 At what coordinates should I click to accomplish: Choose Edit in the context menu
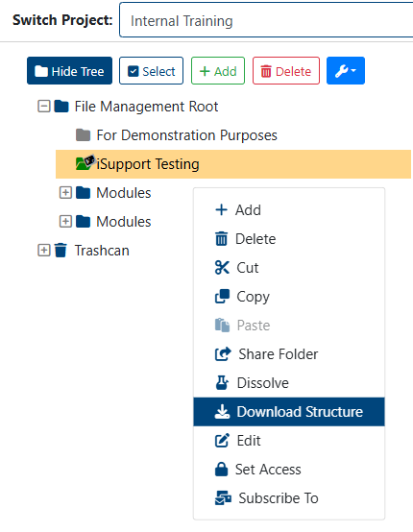coord(289,441)
